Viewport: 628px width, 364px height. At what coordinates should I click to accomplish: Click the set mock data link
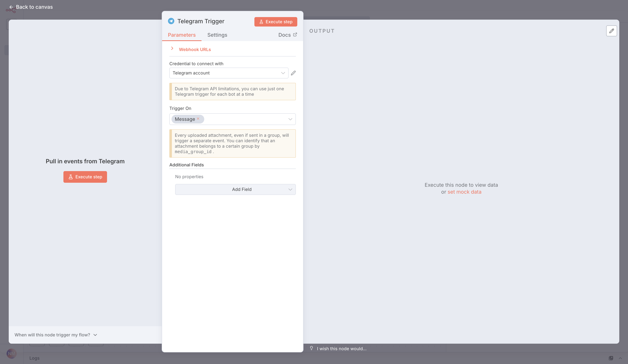[x=464, y=192]
